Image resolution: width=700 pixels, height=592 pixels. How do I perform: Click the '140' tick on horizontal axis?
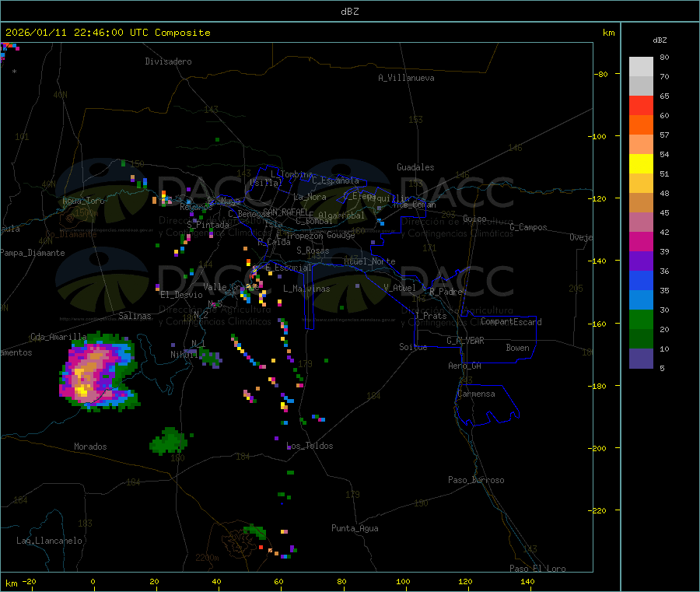pos(527,581)
